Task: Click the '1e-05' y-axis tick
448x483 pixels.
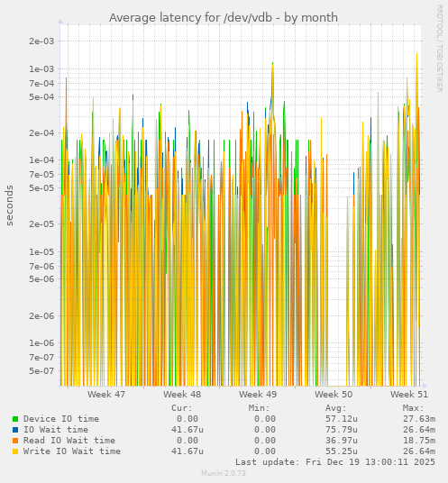Action: [x=41, y=252]
